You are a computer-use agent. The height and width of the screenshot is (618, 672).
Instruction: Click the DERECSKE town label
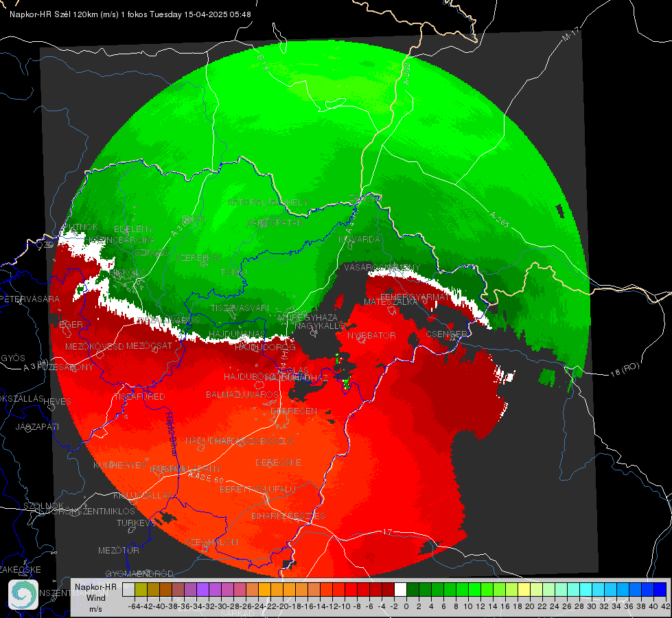point(278,463)
